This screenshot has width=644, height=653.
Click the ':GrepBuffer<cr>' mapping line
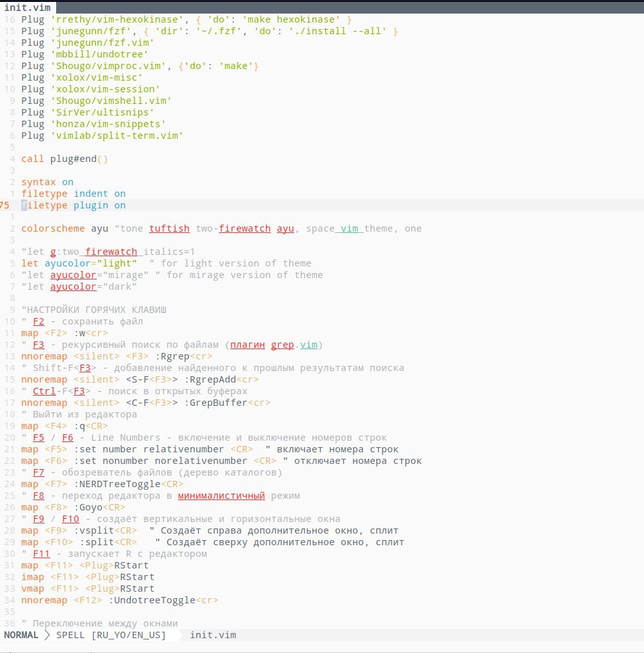pyautogui.click(x=146, y=403)
